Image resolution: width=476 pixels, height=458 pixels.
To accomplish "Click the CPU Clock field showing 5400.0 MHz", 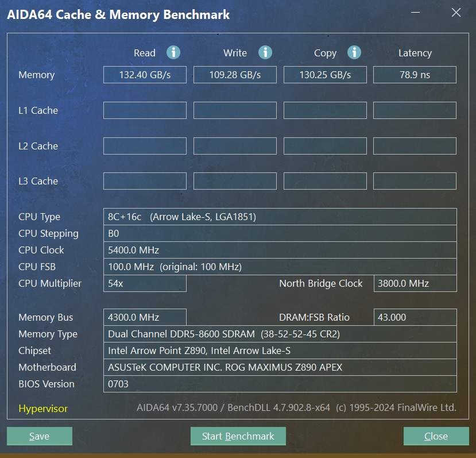I will point(280,250).
